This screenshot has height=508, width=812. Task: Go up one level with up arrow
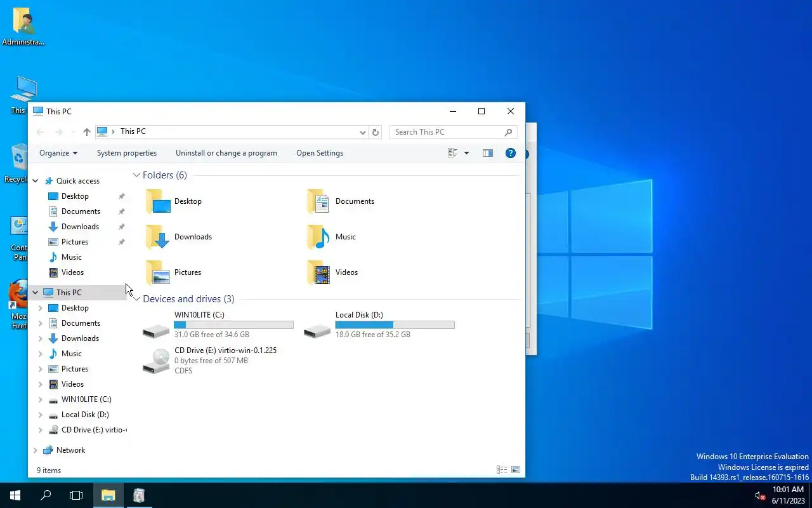point(87,132)
